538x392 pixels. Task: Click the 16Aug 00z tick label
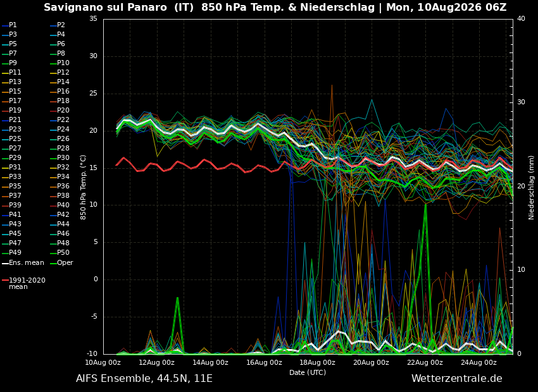point(264,362)
